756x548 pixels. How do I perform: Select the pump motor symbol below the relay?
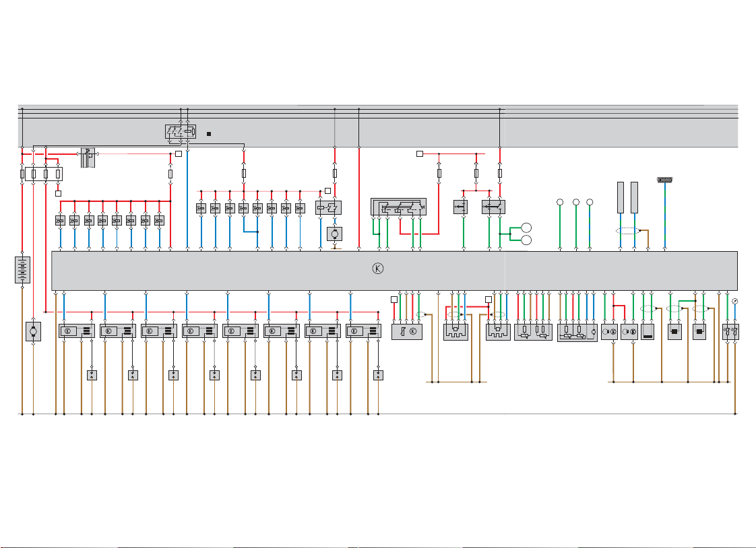pyautogui.click(x=334, y=234)
